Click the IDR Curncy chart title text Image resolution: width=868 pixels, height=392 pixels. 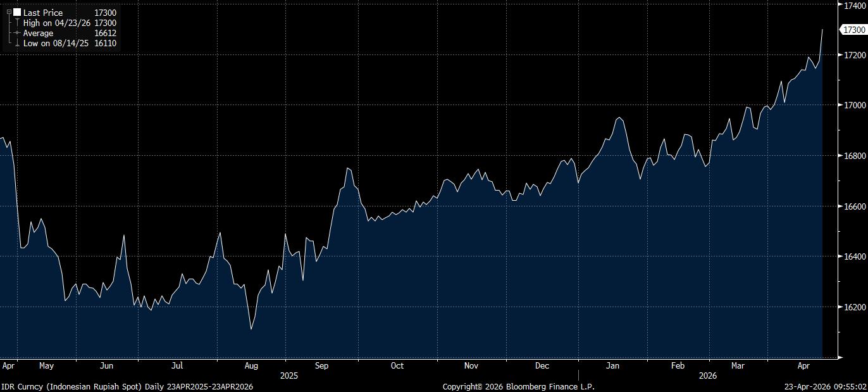tap(127, 386)
